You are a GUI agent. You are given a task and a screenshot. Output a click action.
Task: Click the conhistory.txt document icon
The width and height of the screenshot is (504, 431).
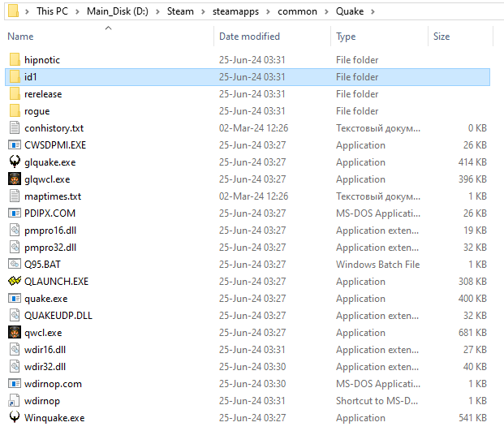[x=15, y=128]
